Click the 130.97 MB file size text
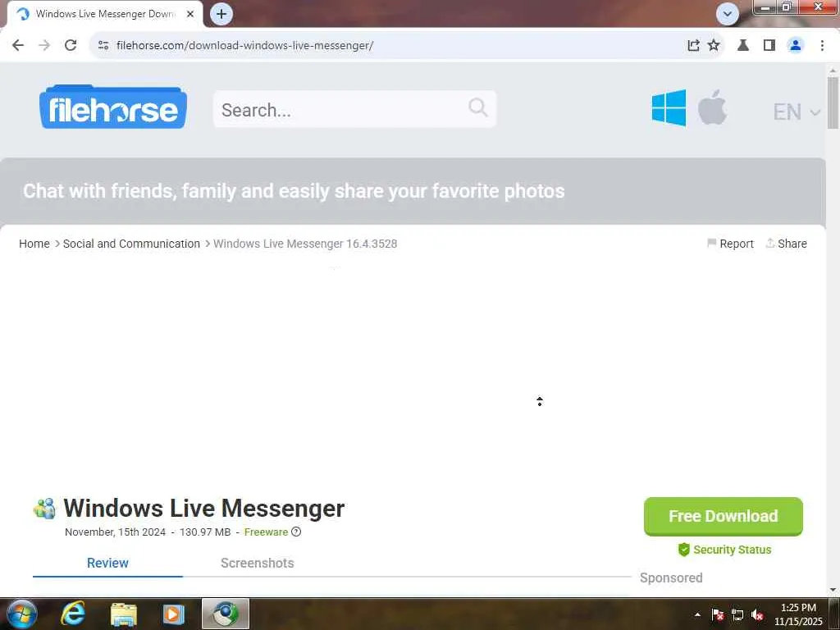Screen dimensions: 840x630 205,532
